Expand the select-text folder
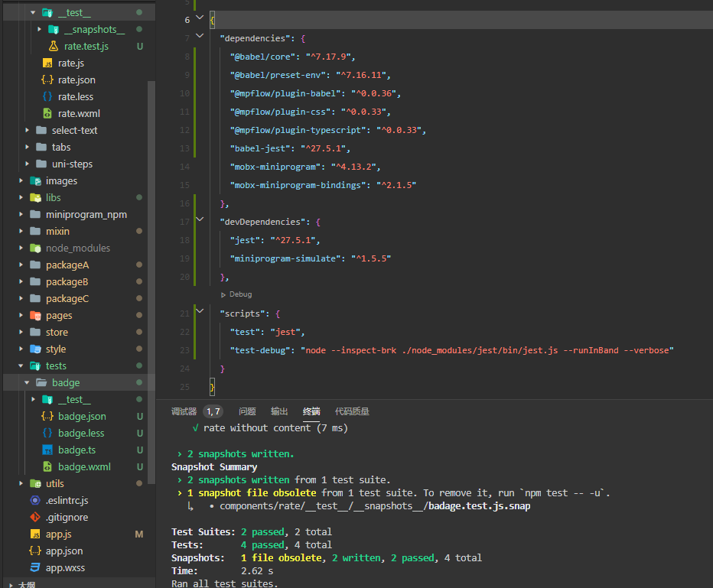The width and height of the screenshot is (713, 588). pos(27,131)
